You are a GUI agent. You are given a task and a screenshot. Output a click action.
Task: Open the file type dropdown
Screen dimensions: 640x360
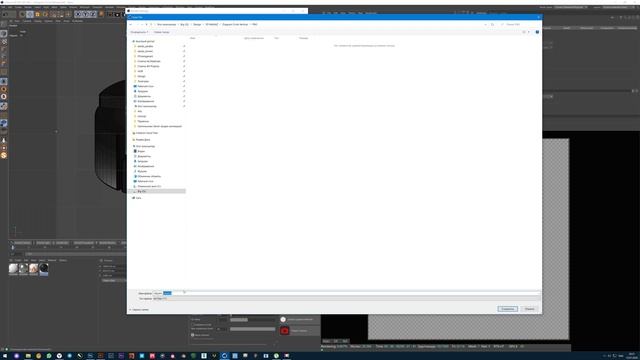[346, 298]
